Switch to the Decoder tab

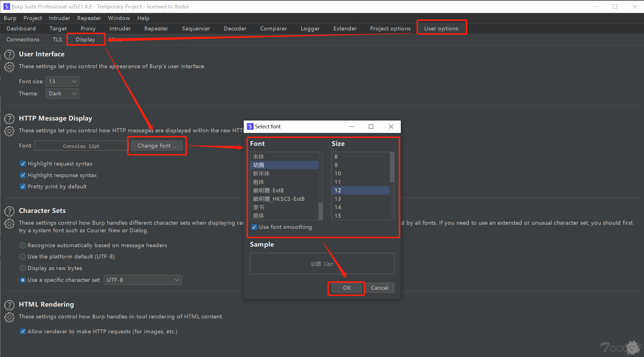click(235, 28)
